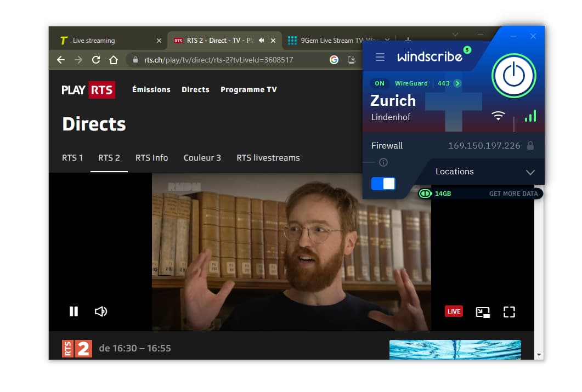Jump to live with the LIVE badge
Screen dimensions: 582x392
click(454, 311)
